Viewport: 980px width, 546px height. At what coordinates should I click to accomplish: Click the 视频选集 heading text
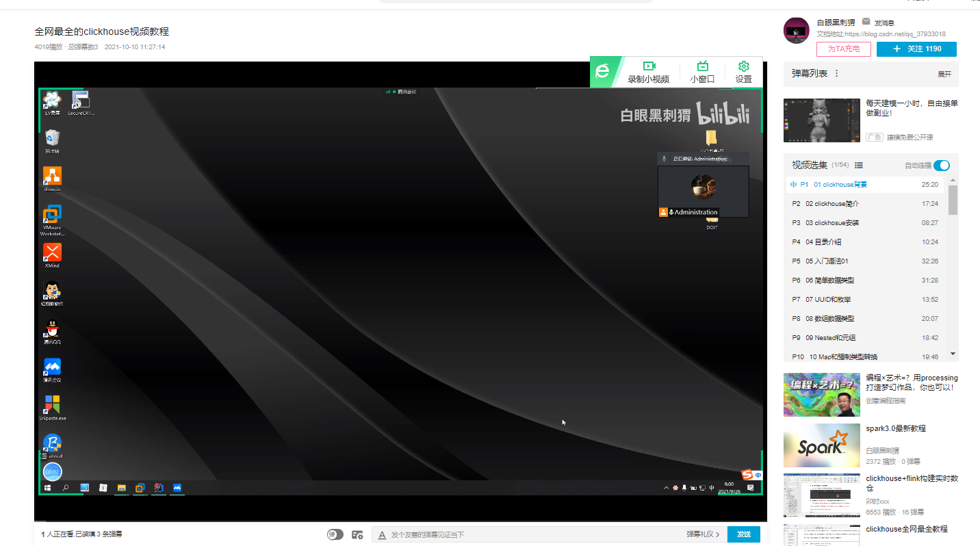point(810,165)
